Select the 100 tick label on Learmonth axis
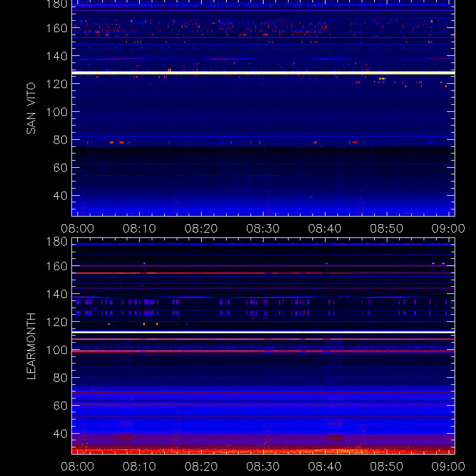476x476 pixels. point(57,350)
